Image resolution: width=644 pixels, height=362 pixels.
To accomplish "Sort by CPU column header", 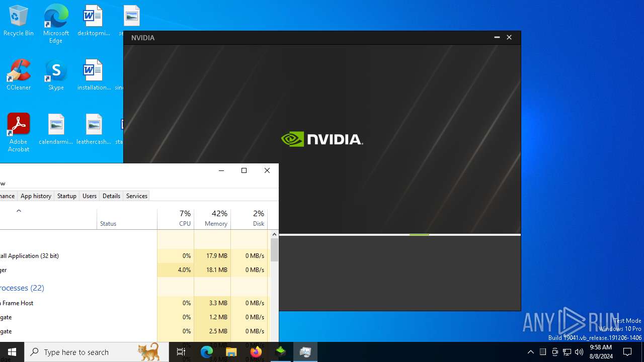I will (x=176, y=219).
